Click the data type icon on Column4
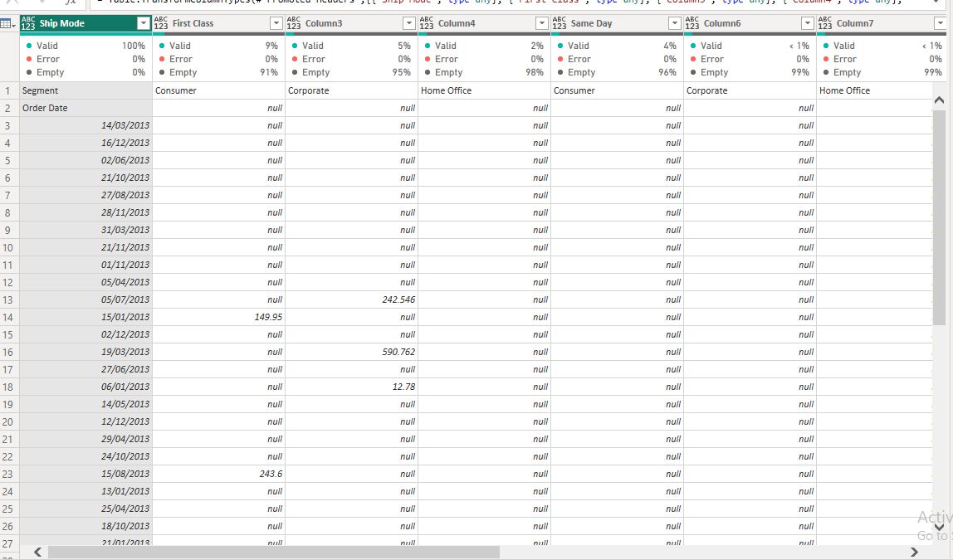Viewport: 953px width, 560px height. 426,22
